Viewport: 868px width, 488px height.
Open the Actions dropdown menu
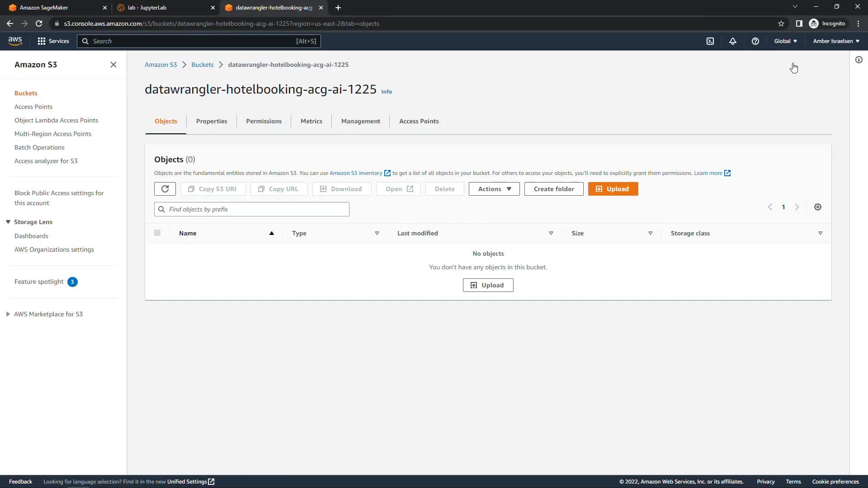click(494, 189)
